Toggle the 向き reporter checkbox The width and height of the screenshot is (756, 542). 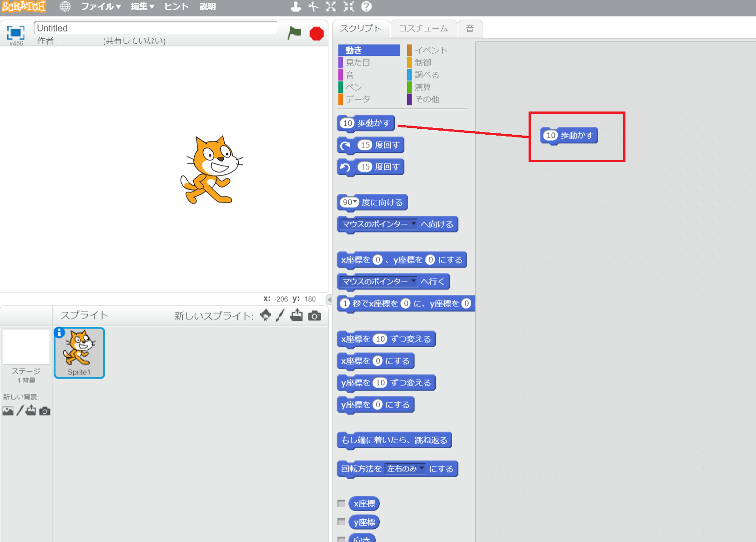click(x=341, y=539)
